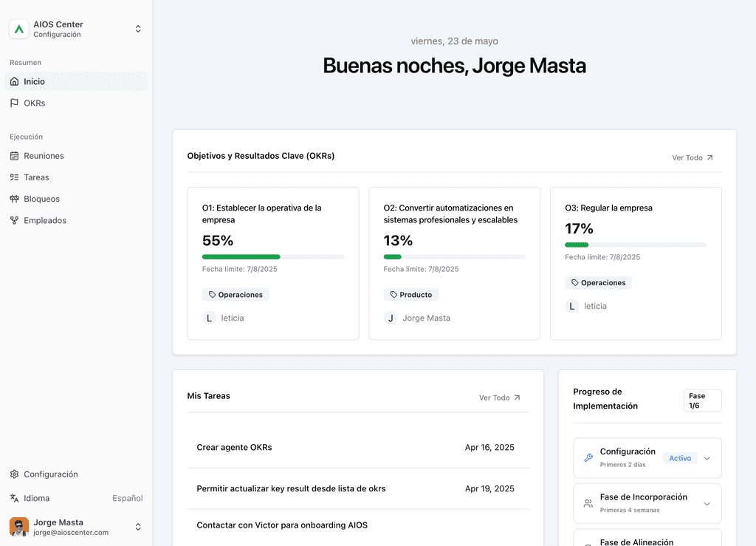Open the Idioma language settings icon

point(16,498)
